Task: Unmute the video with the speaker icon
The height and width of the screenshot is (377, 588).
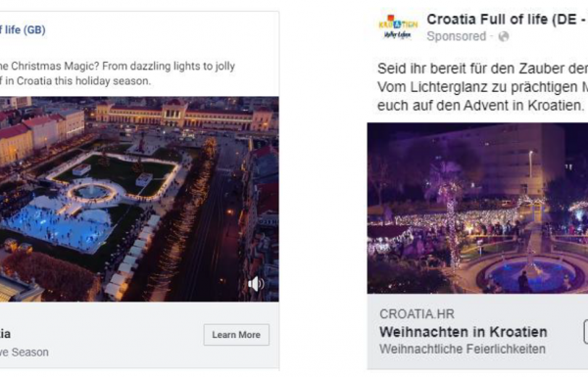Action: (256, 284)
